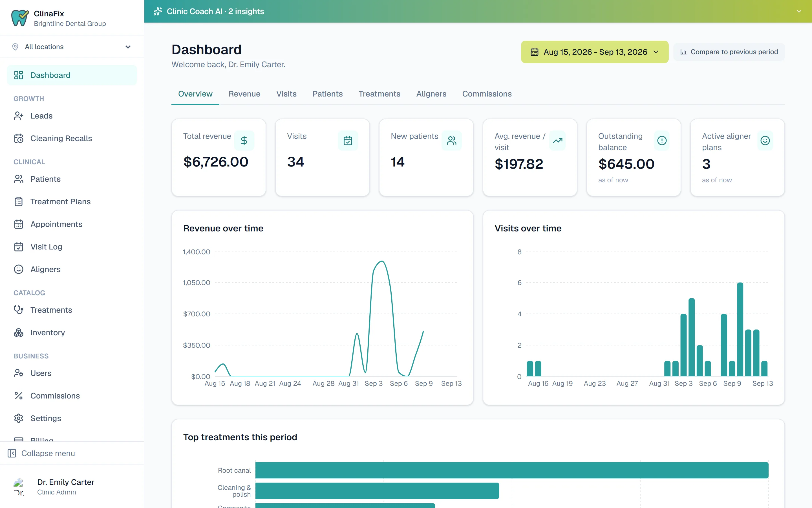Switch to the Visits tab

[286, 94]
